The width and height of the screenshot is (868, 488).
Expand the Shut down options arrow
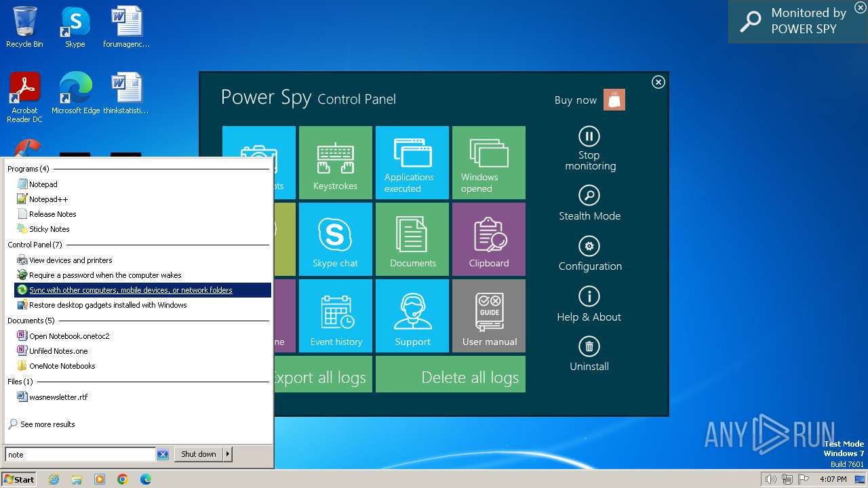(228, 455)
